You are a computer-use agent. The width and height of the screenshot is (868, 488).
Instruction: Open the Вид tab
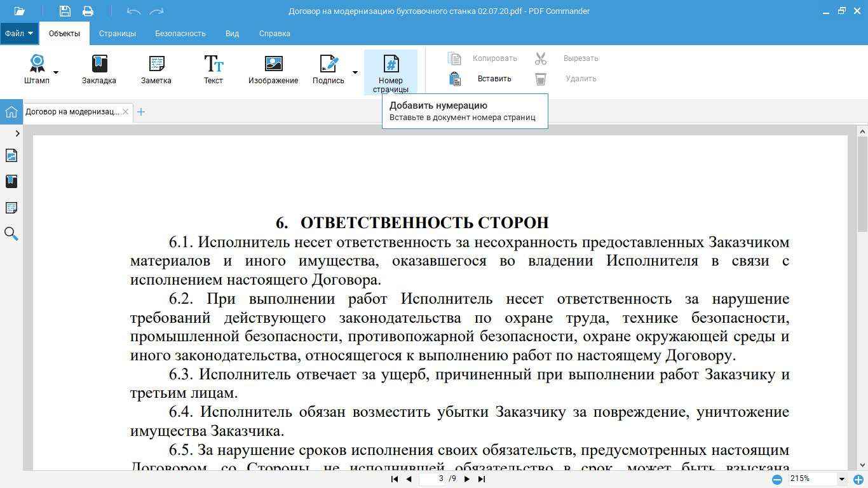click(x=233, y=34)
